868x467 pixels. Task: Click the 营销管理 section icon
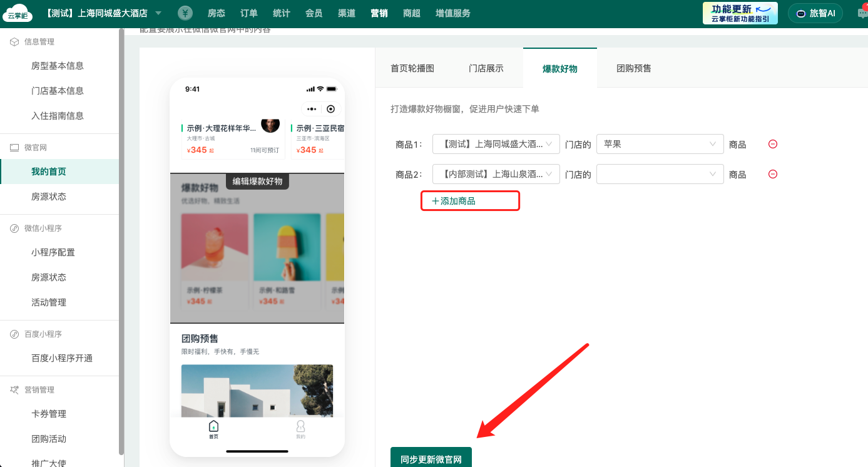click(x=14, y=390)
